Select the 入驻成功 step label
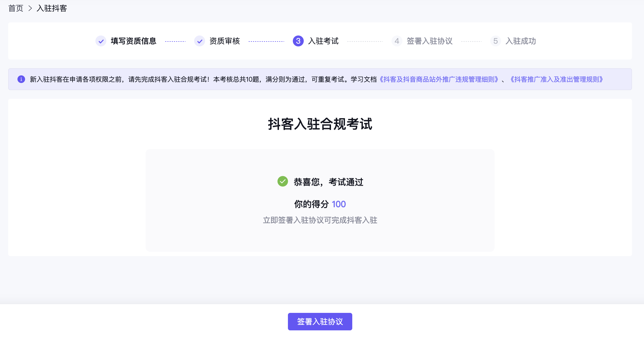 [x=521, y=41]
